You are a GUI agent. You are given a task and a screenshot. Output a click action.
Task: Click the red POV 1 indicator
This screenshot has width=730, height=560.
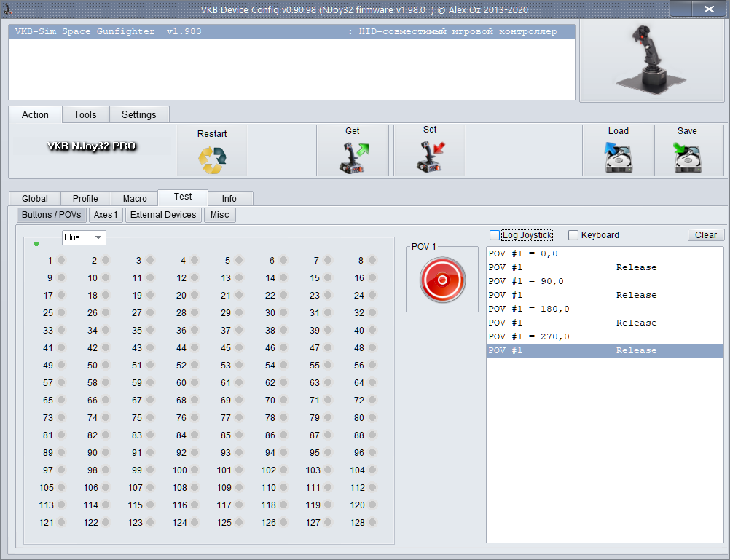pos(442,280)
